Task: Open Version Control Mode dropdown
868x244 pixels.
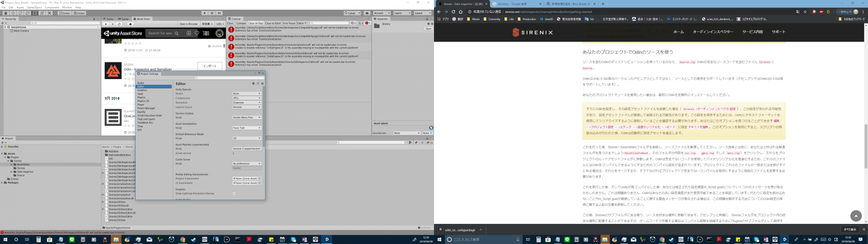Action: coord(247,117)
